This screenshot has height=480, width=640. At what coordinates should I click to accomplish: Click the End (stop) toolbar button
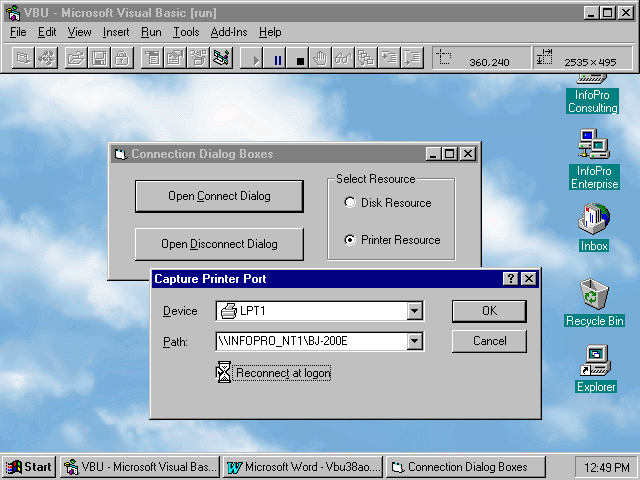pyautogui.click(x=299, y=60)
